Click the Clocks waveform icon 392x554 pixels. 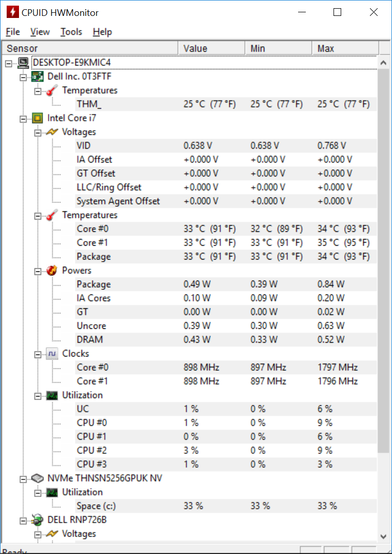click(x=52, y=353)
